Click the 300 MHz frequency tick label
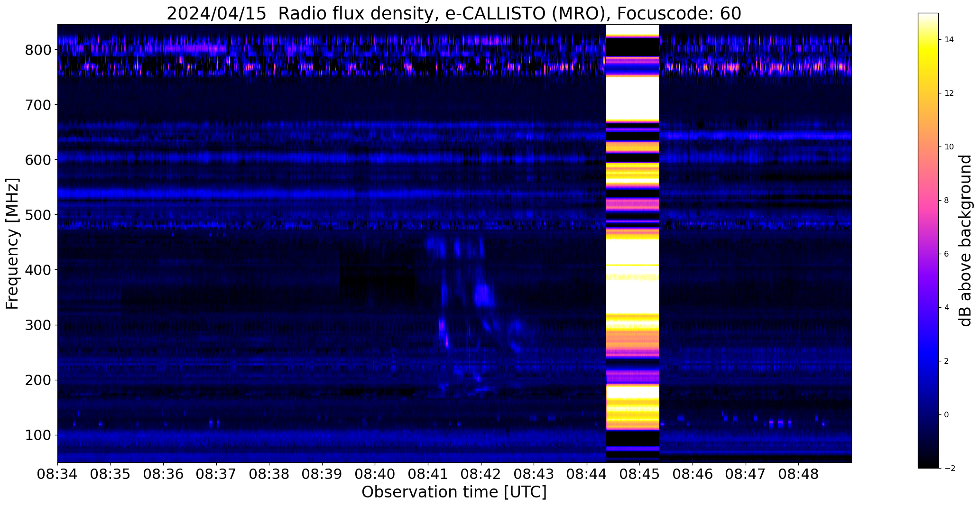This screenshot has height=506, width=980. tap(38, 325)
